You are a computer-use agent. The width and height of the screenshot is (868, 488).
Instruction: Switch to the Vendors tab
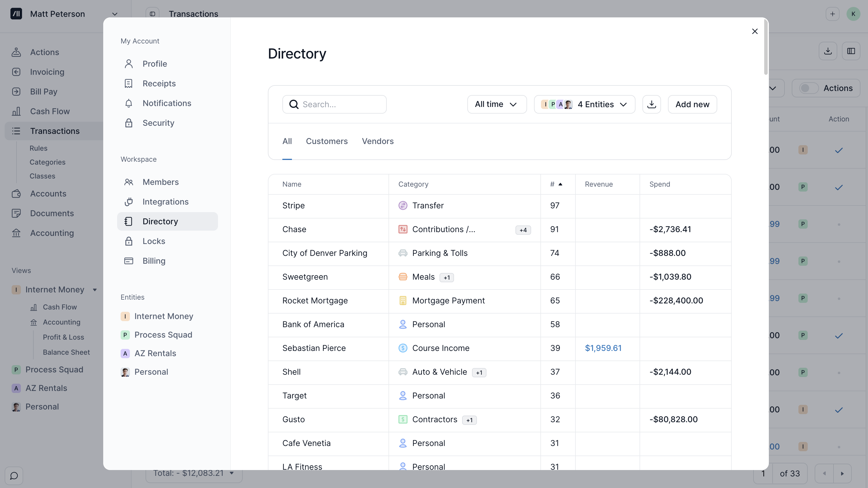(377, 141)
